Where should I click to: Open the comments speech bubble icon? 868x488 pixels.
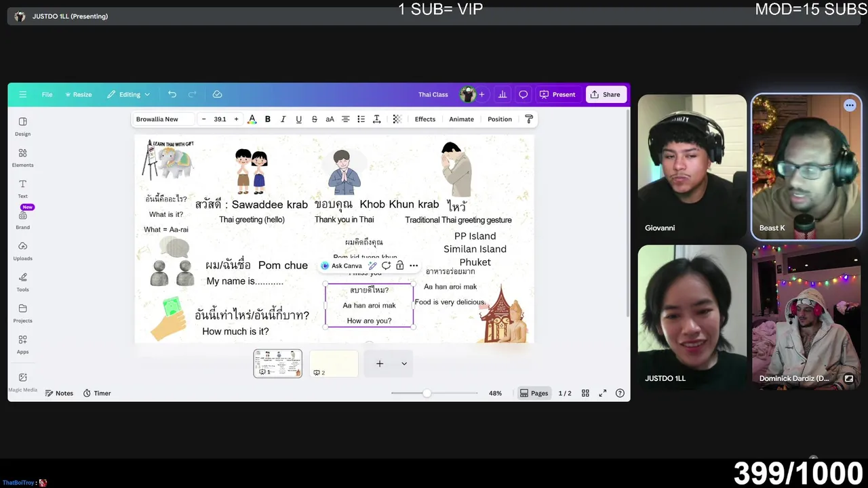coord(524,95)
